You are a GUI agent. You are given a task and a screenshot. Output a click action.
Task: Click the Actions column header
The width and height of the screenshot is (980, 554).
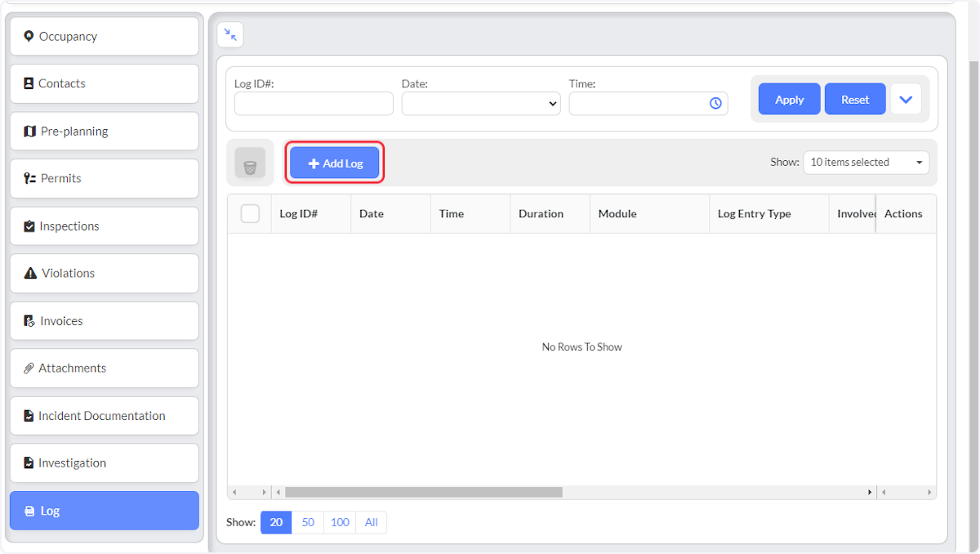tap(906, 213)
